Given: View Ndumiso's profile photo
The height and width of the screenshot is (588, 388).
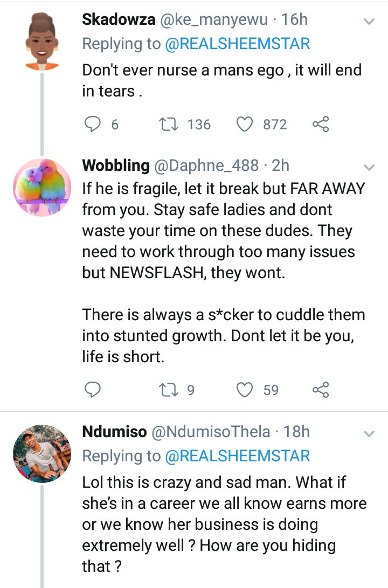Looking at the screenshot, I should tap(42, 453).
